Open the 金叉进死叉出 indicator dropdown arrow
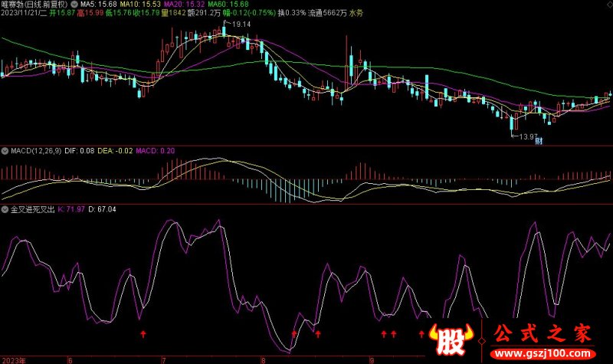This screenshot has width=613, height=364. (5, 208)
